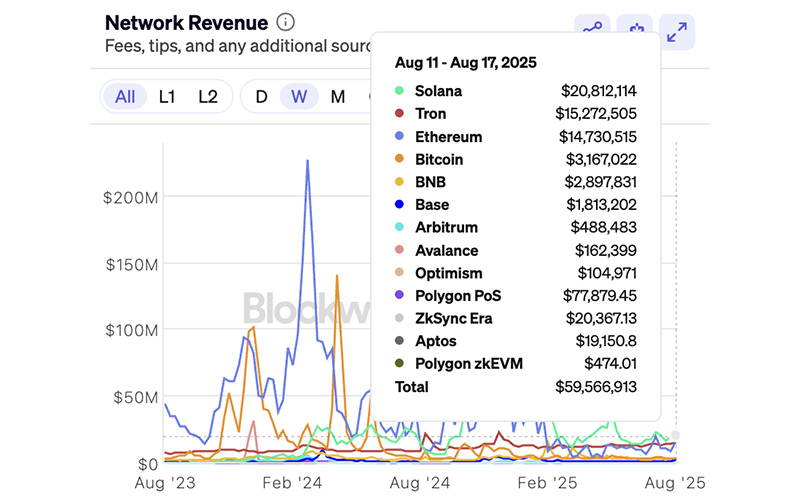Click the Aptos dark gray legend dot
The height and width of the screenshot is (500, 800).
tap(399, 341)
